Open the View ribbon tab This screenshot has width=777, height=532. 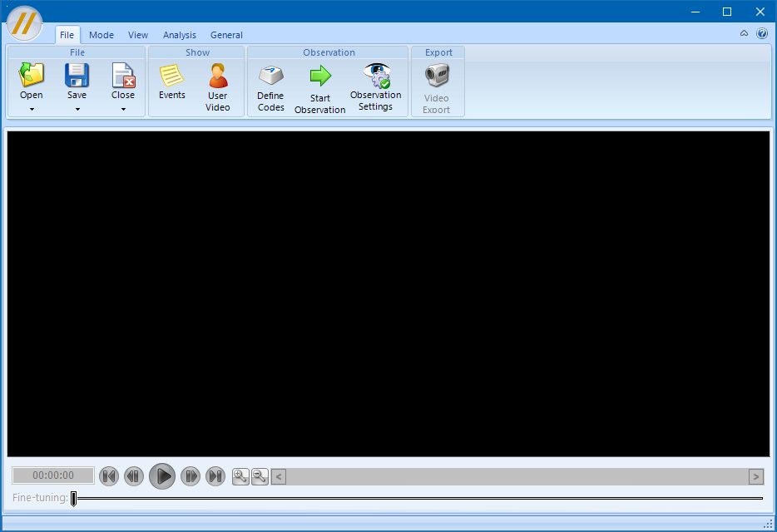[x=138, y=35]
